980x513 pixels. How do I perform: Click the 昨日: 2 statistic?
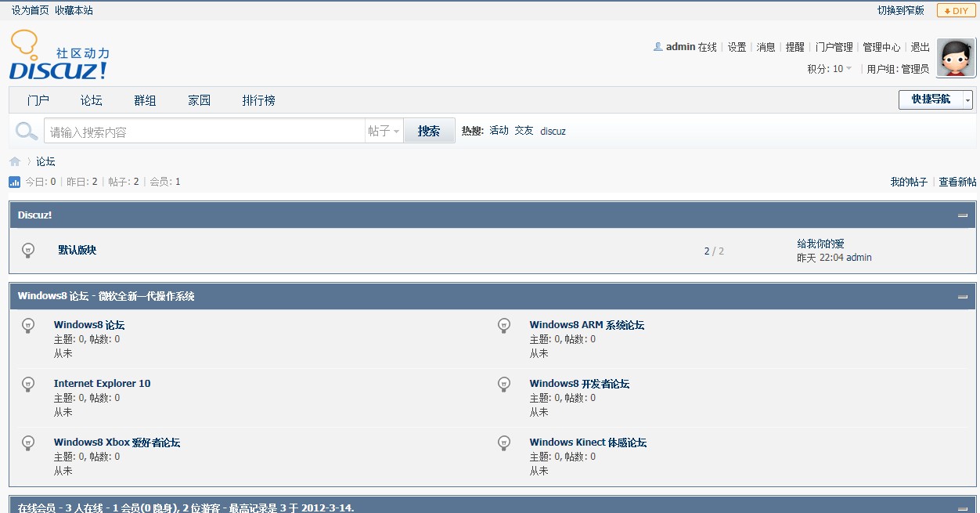coord(82,182)
